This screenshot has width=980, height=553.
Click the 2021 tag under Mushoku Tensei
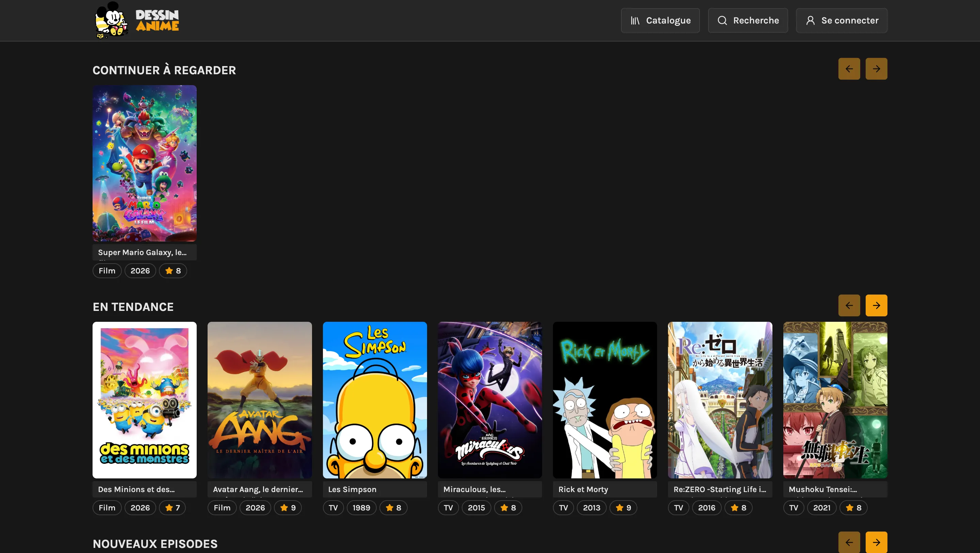click(x=822, y=508)
